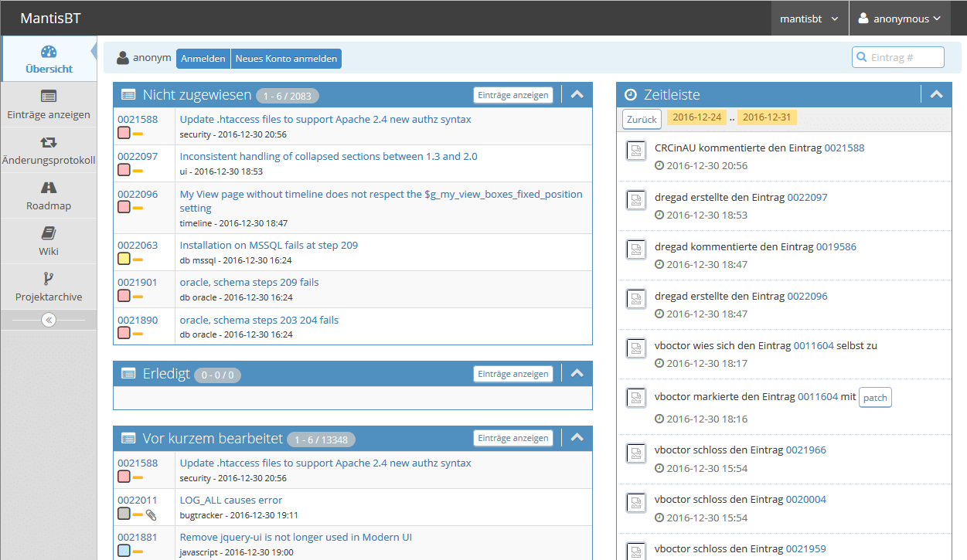Click the Zurück timeline button

pos(642,120)
